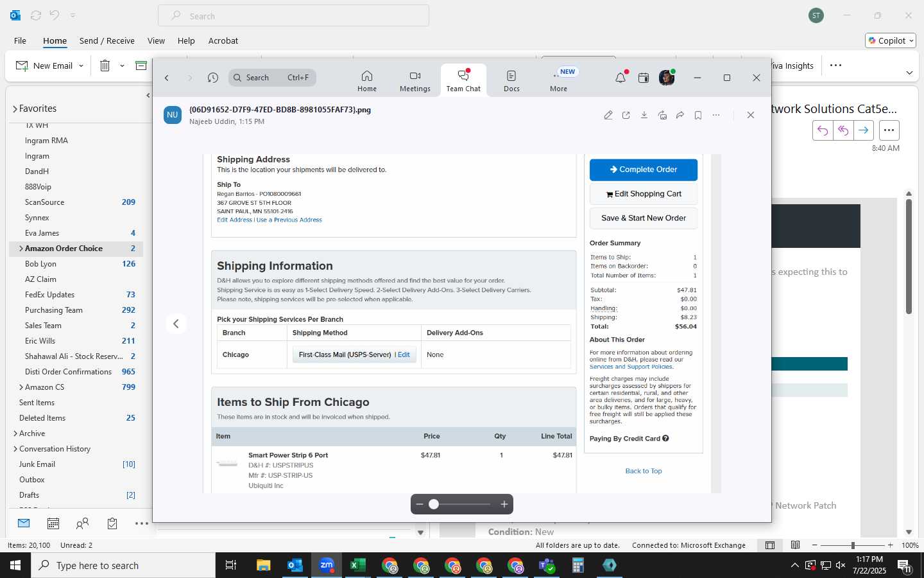Expand Conversation History folder
The width and height of the screenshot is (924, 578).
coord(15,449)
